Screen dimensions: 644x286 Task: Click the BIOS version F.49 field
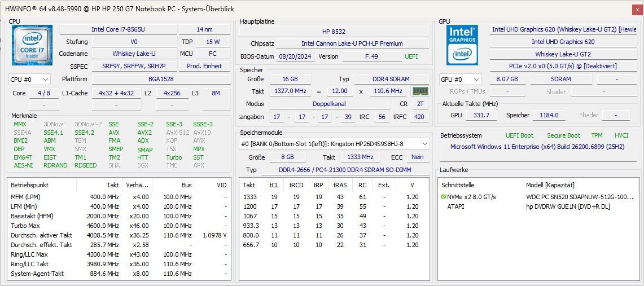(x=372, y=56)
